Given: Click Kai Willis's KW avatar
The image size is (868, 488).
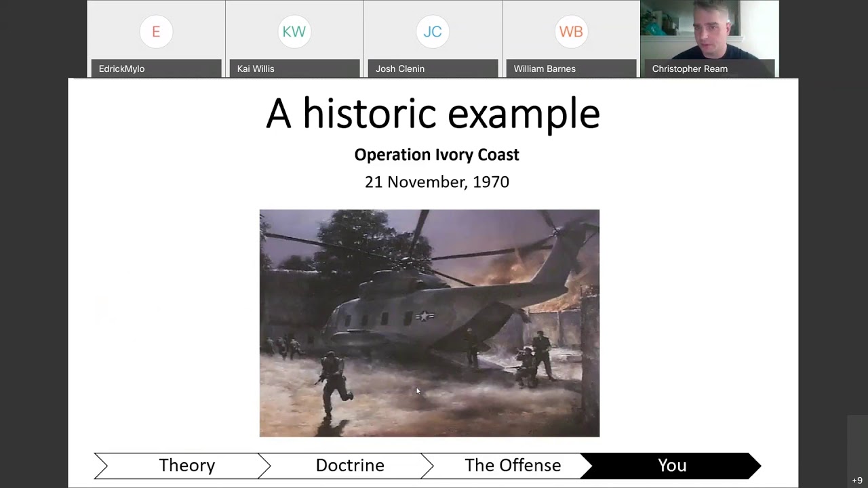Looking at the screenshot, I should coord(294,32).
